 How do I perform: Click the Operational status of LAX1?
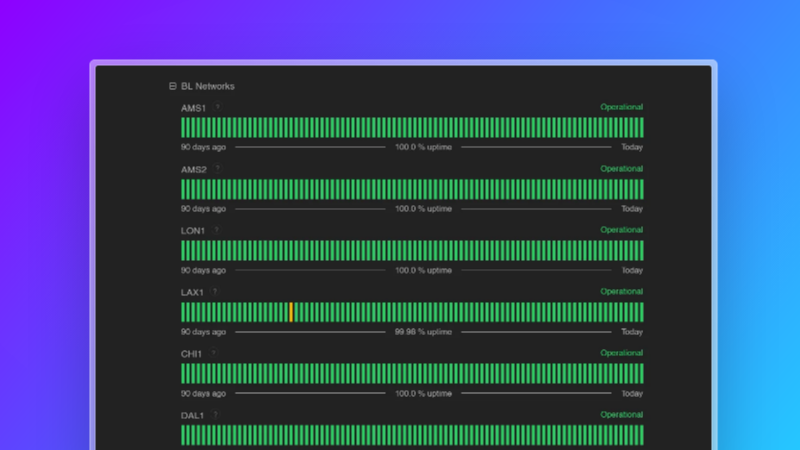621,292
